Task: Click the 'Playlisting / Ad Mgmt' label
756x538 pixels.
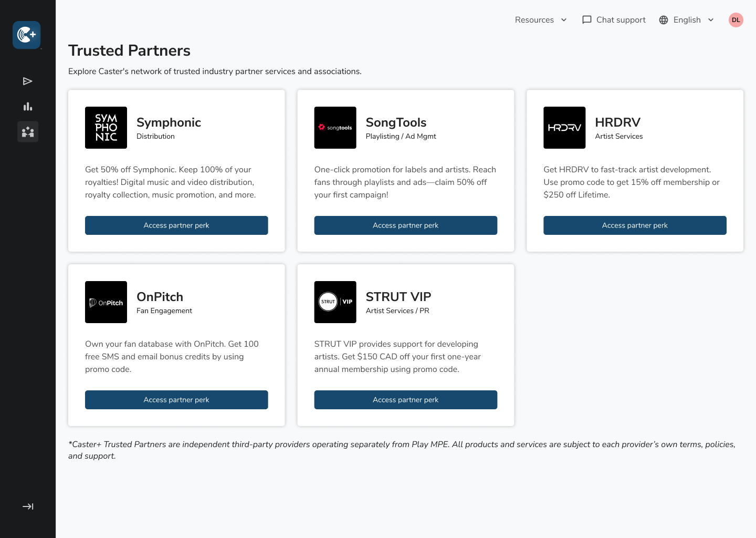Action: (401, 136)
